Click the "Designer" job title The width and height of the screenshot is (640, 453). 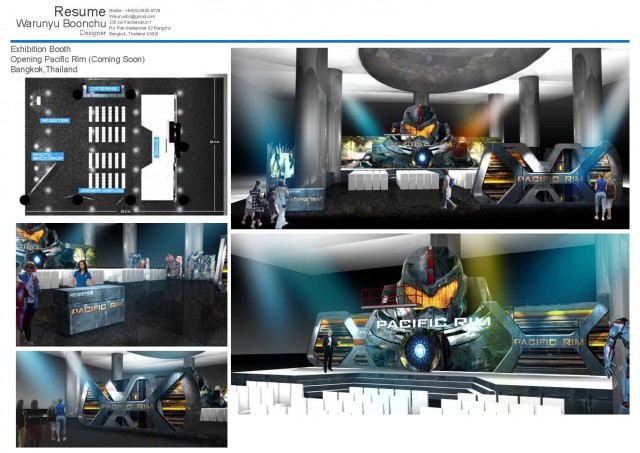tap(93, 33)
